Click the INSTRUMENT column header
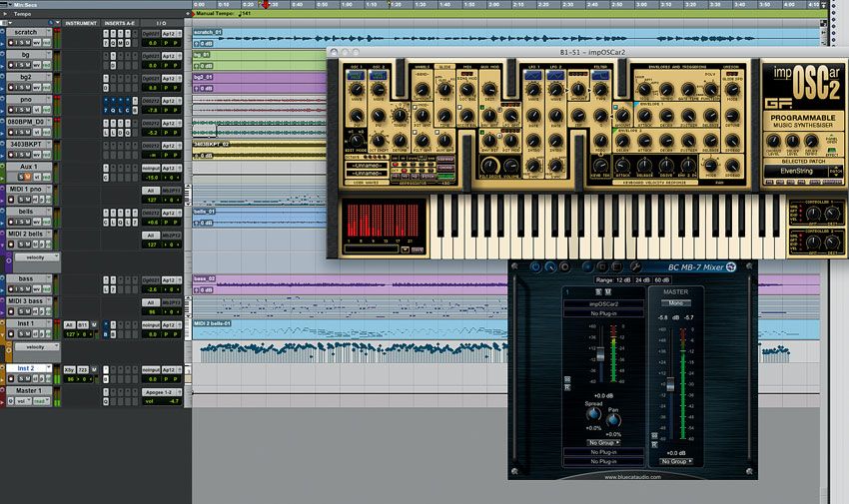849x504 pixels. point(81,23)
